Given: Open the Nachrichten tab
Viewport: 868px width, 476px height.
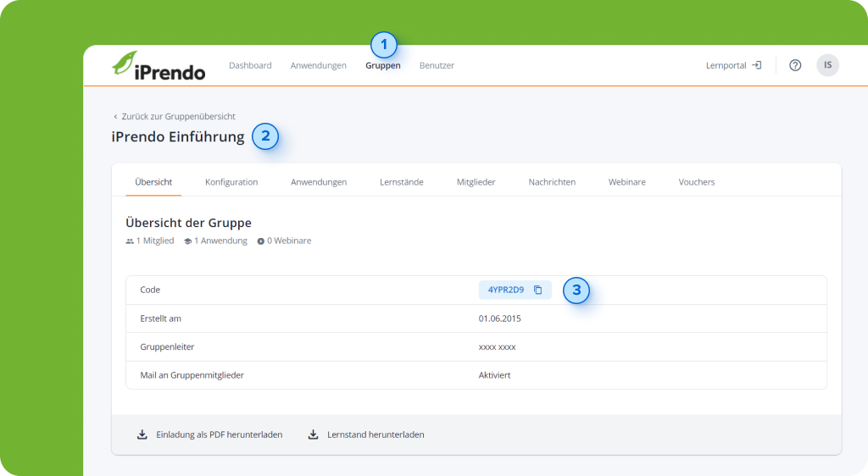Looking at the screenshot, I should 552,182.
